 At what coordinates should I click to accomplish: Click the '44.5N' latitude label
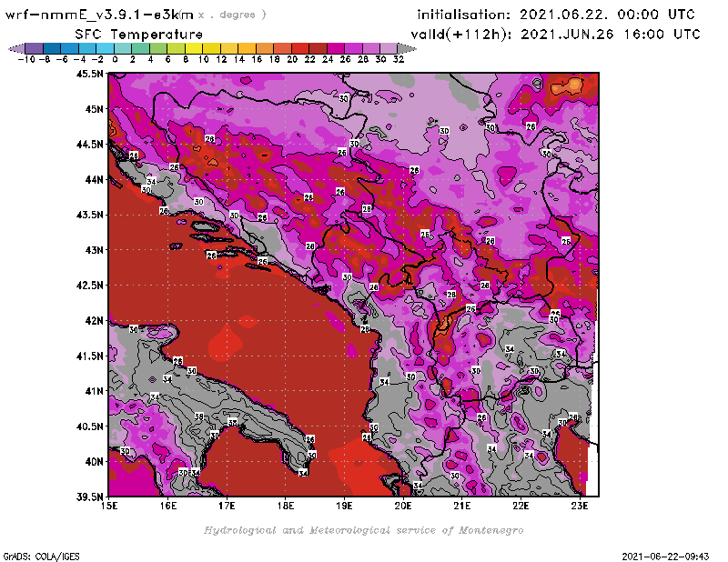click(89, 145)
